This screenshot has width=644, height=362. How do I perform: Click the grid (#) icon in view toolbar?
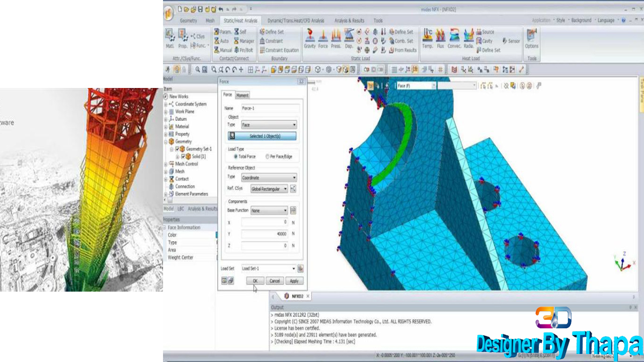point(440,70)
